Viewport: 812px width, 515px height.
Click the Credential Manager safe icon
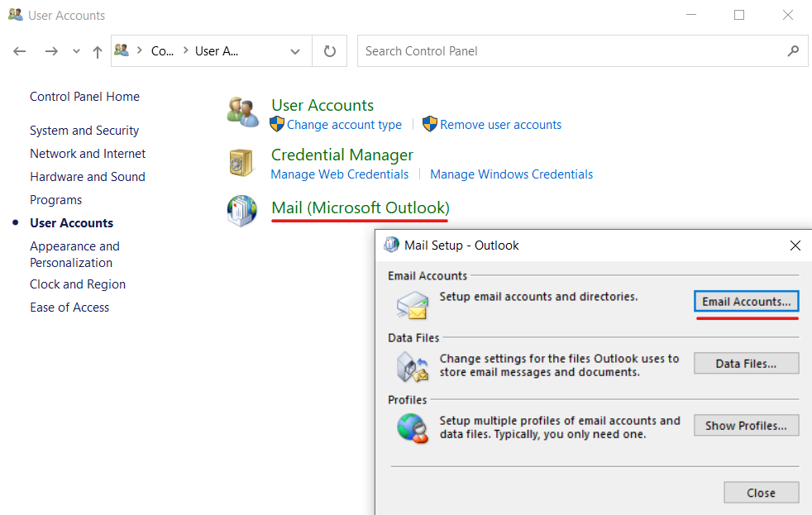pos(241,163)
